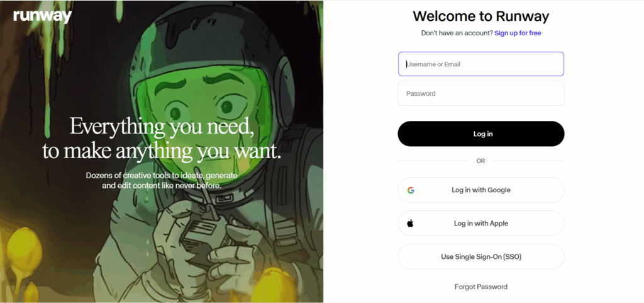Click the "Dozens of creative tools" subtitle
The height and width of the screenshot is (303, 644).
162,181
